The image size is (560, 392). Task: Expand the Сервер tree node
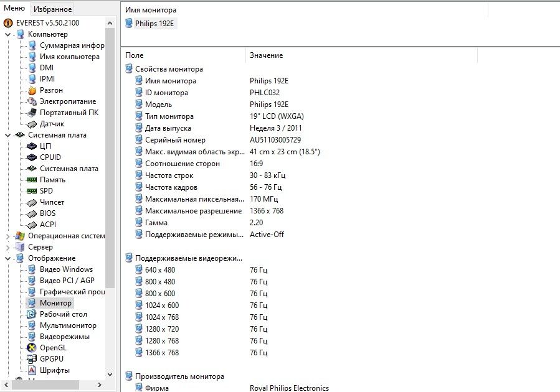tap(8, 247)
